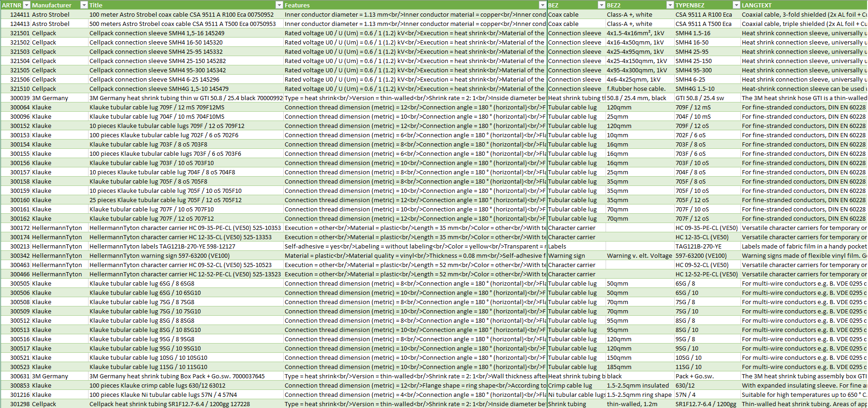
Task: Click TYPENBEZ cell 'CSA 9511 A R100 Eca'
Action: (x=708, y=14)
